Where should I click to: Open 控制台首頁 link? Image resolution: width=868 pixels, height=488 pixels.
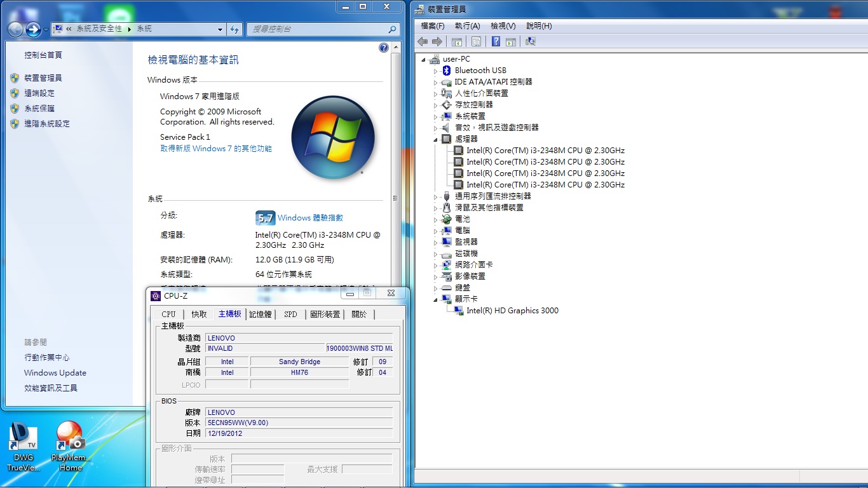point(43,55)
